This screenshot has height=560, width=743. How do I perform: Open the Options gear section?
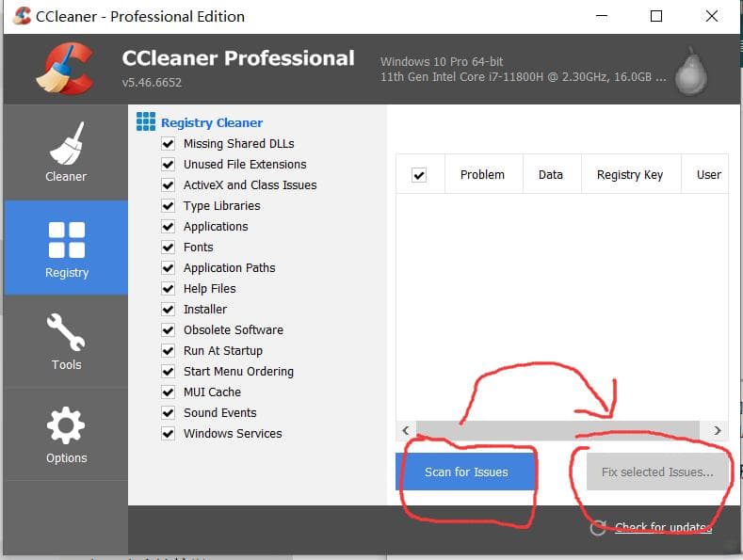(66, 435)
